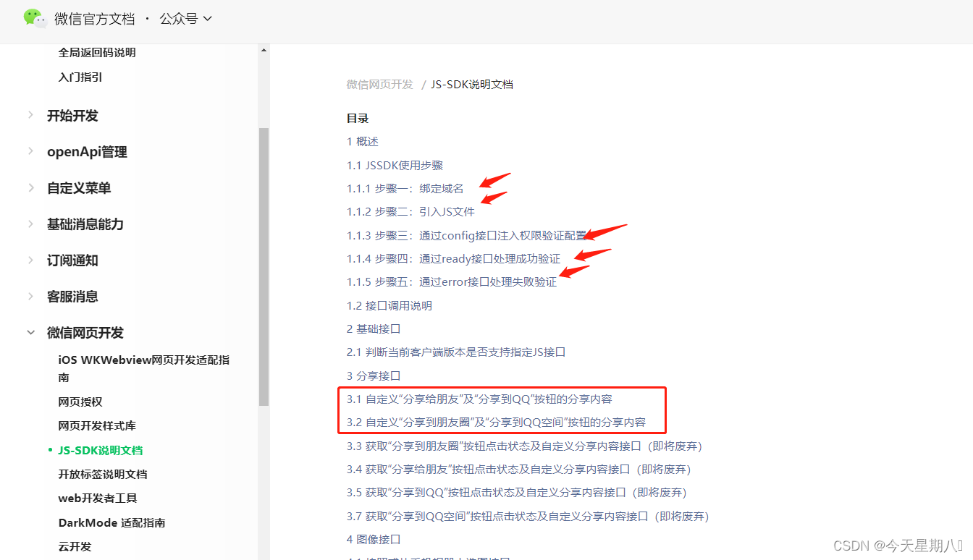The image size is (973, 560).
Task: Open web开发者工具 in sidebar
Action: pos(98,498)
